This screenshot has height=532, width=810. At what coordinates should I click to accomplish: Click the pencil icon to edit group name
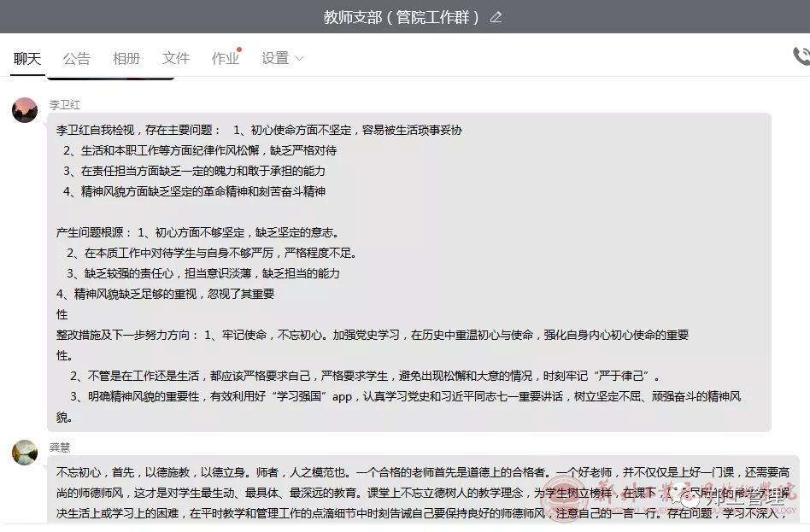pyautogui.click(x=496, y=17)
